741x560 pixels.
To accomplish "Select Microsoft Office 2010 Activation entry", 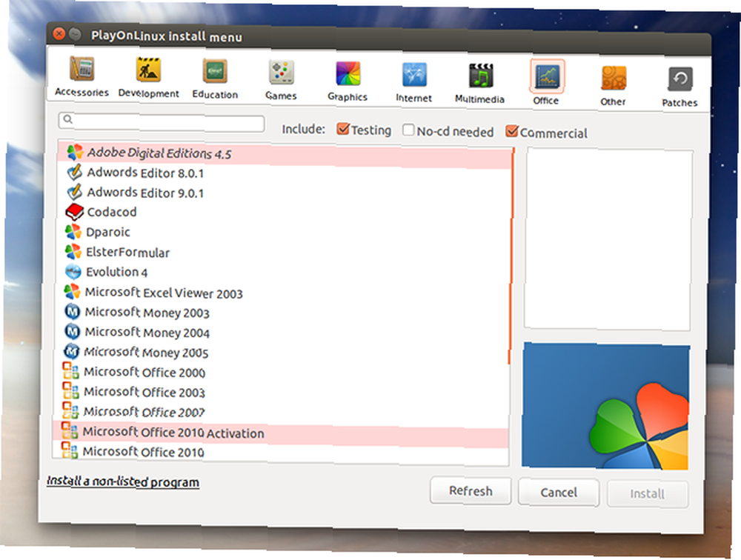I will 281,433.
